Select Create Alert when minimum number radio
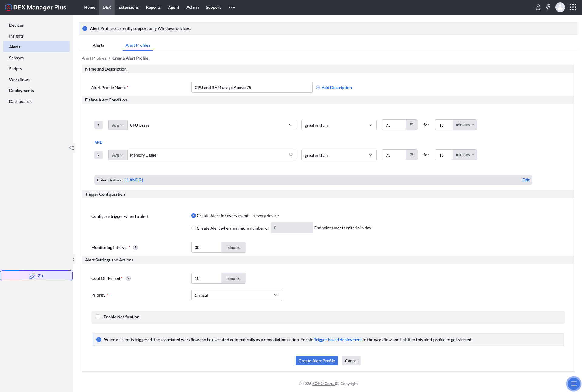The image size is (582, 392). pyautogui.click(x=193, y=228)
